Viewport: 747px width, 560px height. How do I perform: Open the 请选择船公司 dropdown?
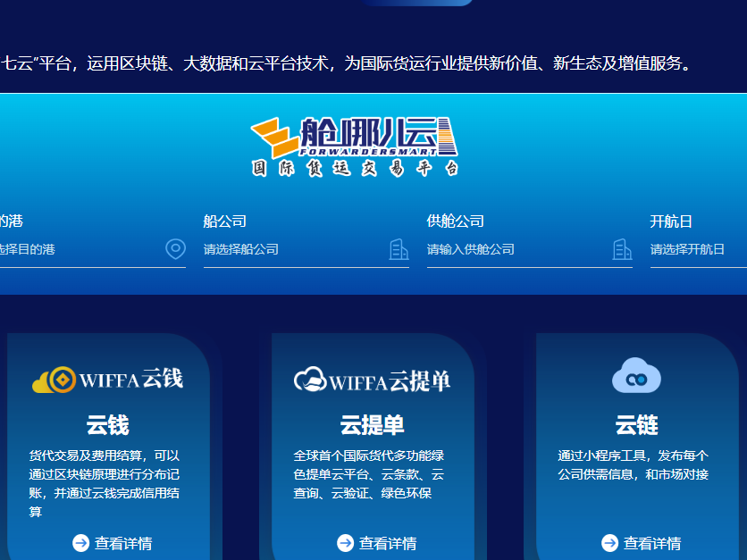(306, 249)
